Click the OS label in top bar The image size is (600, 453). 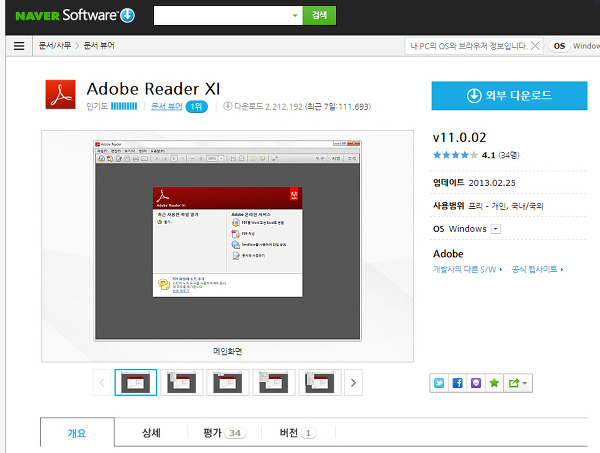(x=559, y=46)
